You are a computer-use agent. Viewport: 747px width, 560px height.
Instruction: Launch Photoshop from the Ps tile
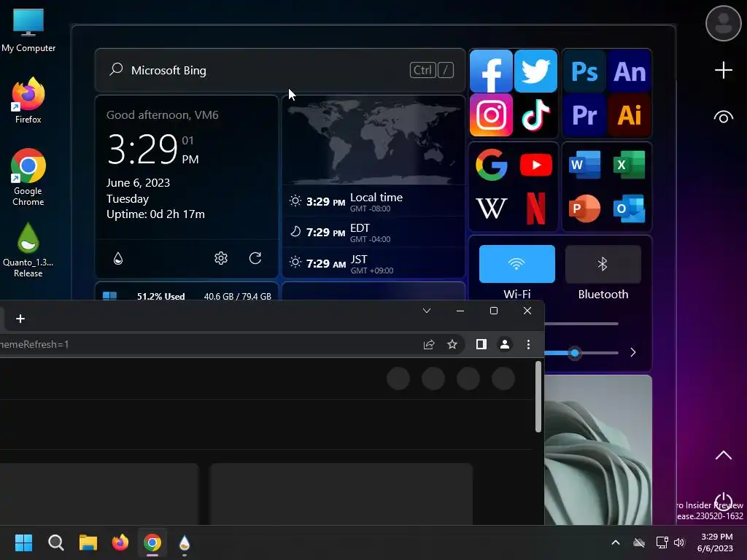tap(584, 71)
